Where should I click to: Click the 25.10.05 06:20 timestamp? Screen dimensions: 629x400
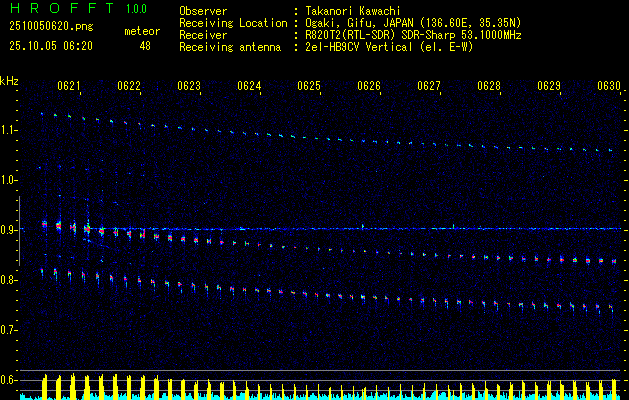[x=50, y=45]
